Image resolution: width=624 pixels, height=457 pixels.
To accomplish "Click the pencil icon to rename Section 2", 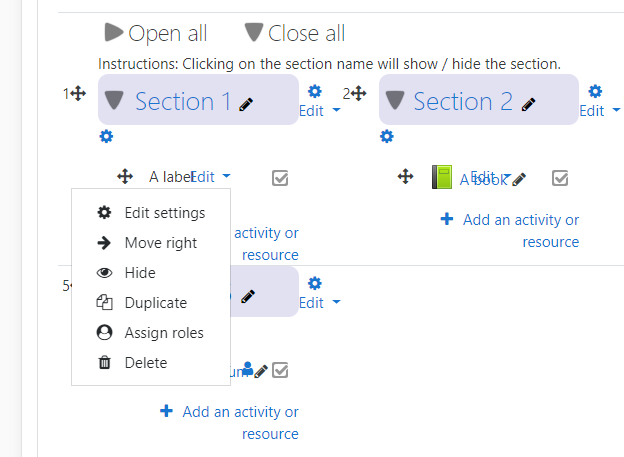I will coord(528,104).
